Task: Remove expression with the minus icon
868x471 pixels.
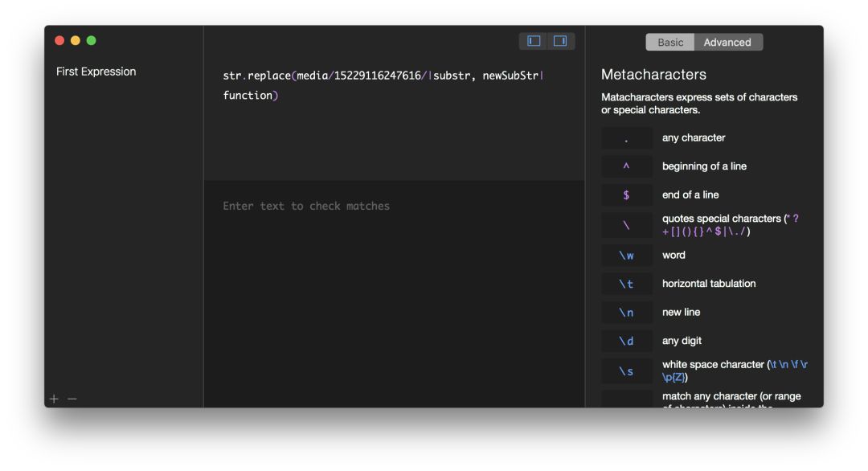Action: click(72, 399)
